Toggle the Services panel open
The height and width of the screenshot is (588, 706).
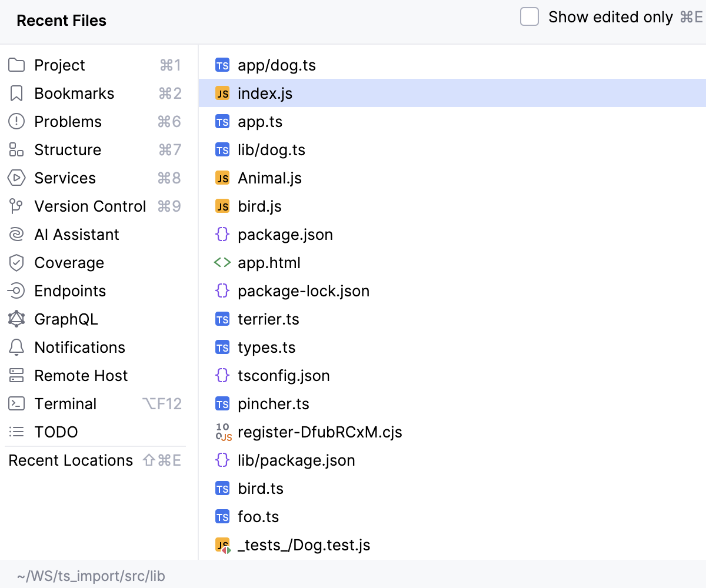(65, 178)
